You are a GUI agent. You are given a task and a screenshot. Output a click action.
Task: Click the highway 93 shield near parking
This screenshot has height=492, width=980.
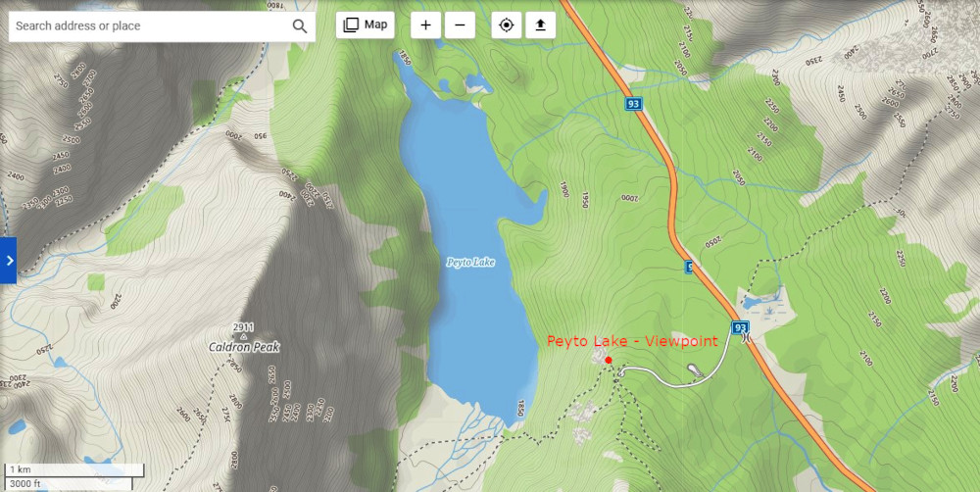[740, 327]
